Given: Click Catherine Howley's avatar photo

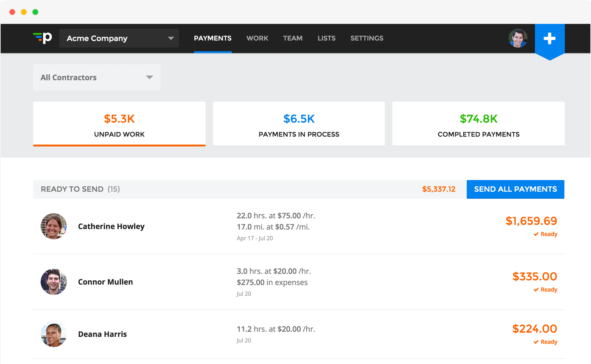Looking at the screenshot, I should coord(53,226).
